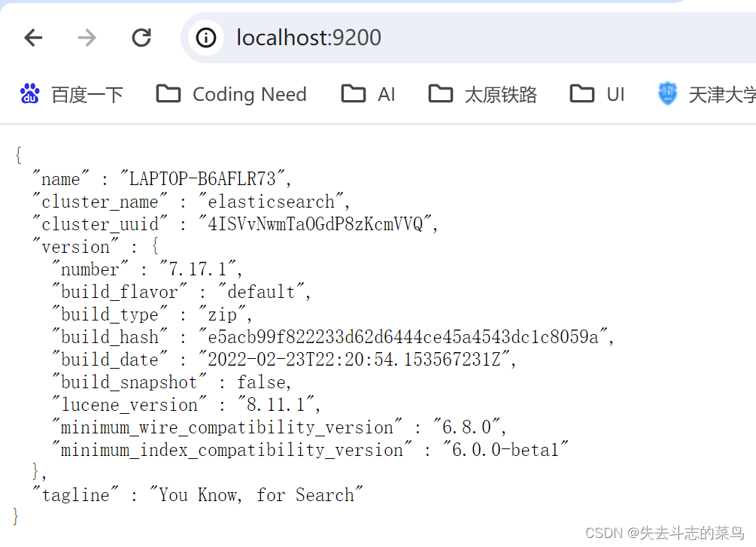Select the bookmarks bar area
Image resolution: width=756 pixels, height=547 pixels.
(378, 93)
